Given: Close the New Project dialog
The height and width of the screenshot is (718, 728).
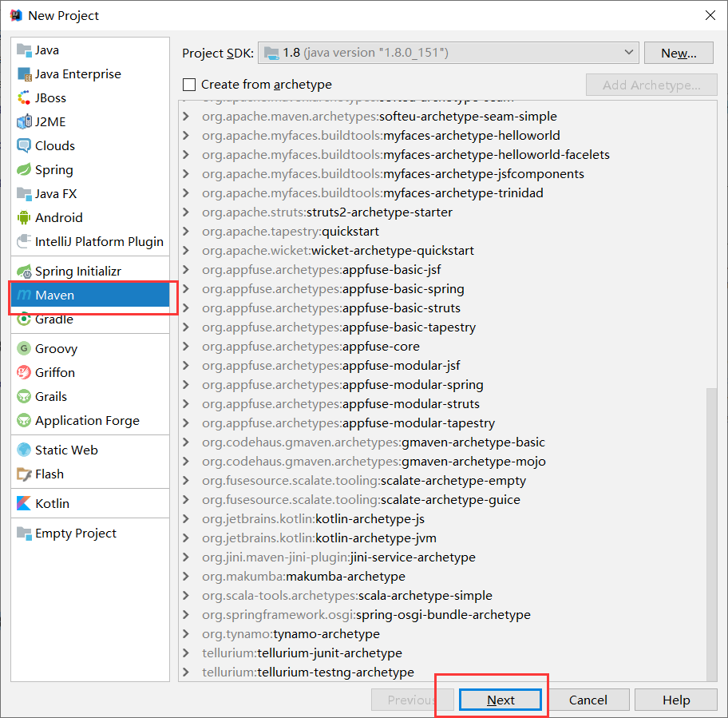Looking at the screenshot, I should [710, 15].
